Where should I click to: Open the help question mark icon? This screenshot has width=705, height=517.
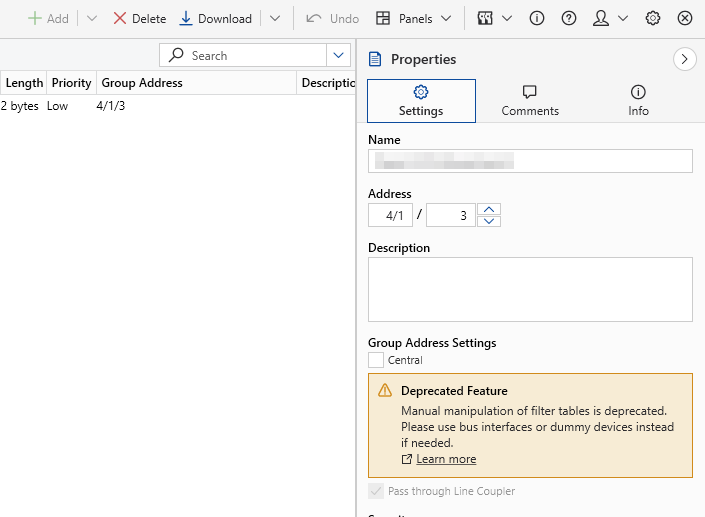click(x=569, y=19)
